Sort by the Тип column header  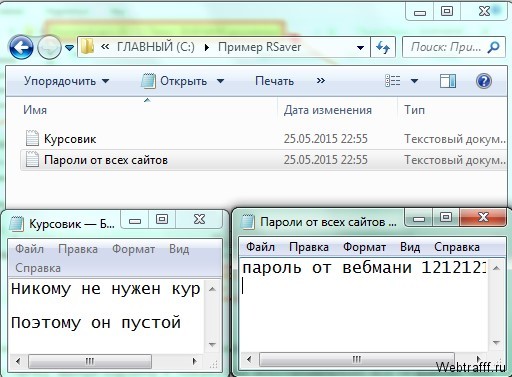tap(414, 110)
